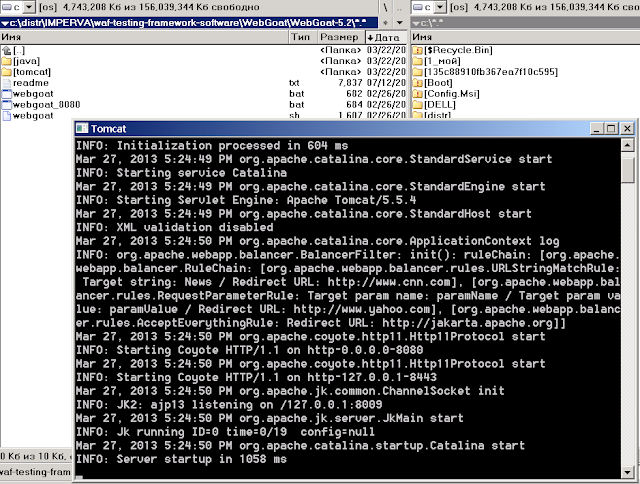Click the right panel drive icon
Screen dimensions: 640x484
point(417,7)
